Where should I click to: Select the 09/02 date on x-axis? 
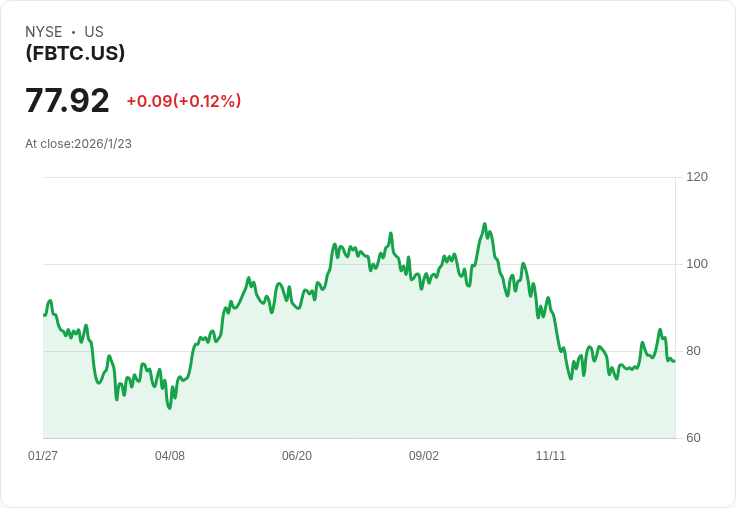424,456
